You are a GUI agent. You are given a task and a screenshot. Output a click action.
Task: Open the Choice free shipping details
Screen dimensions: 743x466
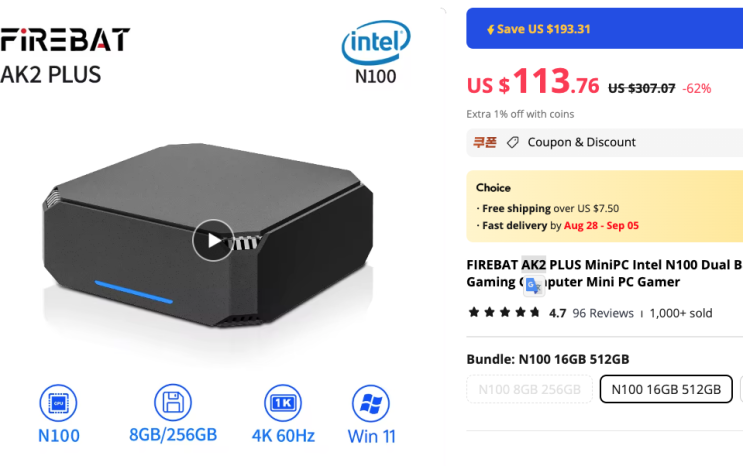click(605, 207)
